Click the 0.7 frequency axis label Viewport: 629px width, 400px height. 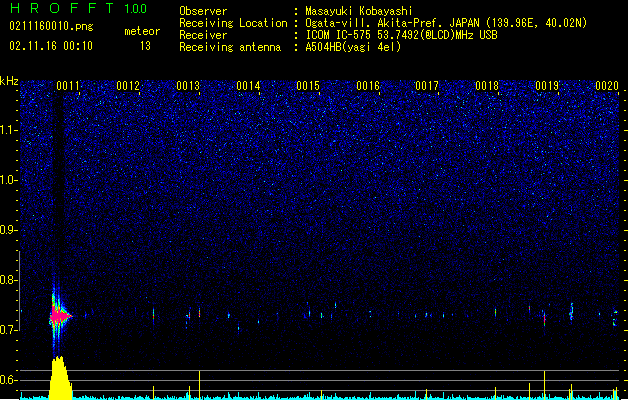pos(8,330)
